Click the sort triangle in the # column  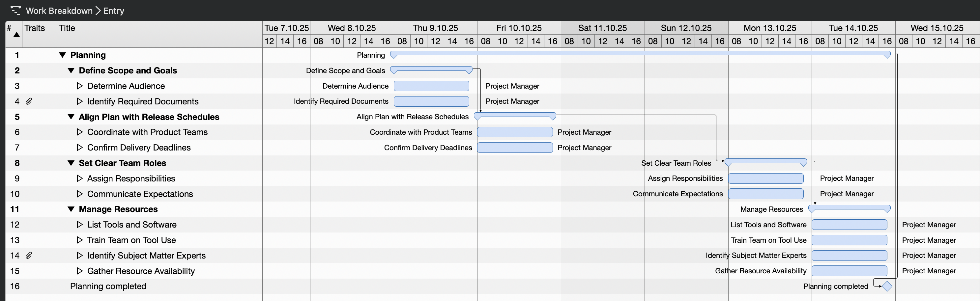(16, 34)
